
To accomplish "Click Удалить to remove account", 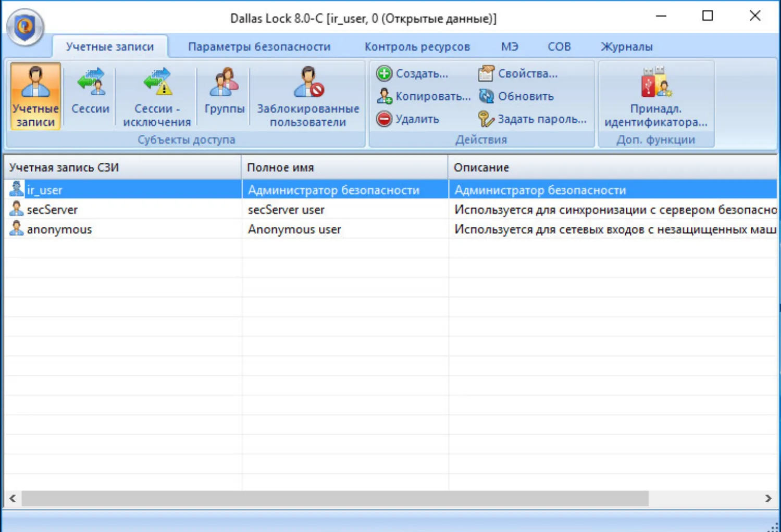I will click(x=408, y=119).
